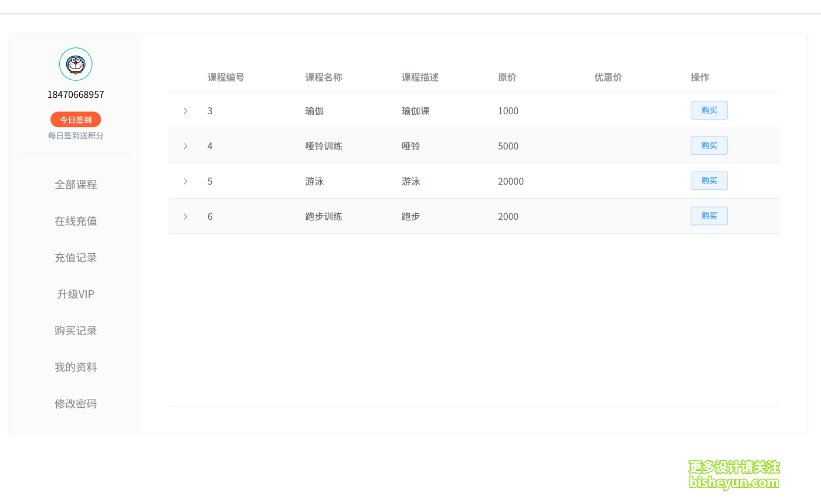Expand the 哑铃训练 row details
The width and height of the screenshot is (821, 504).
185,145
